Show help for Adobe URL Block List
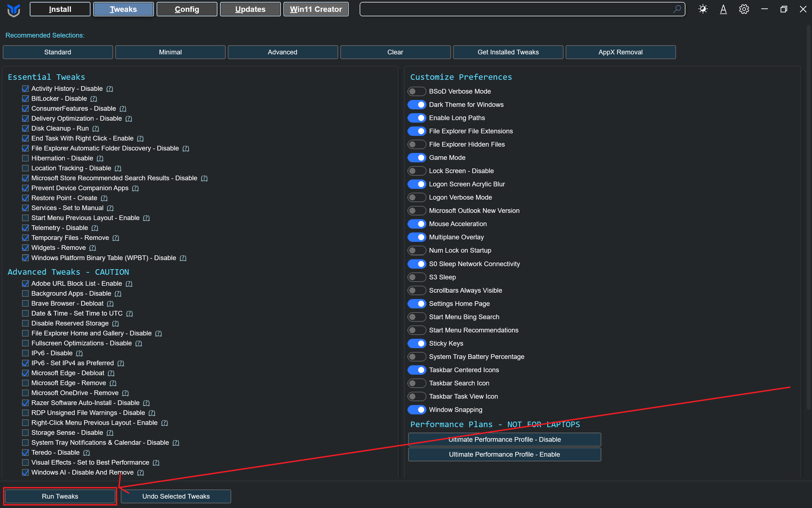 coord(129,284)
